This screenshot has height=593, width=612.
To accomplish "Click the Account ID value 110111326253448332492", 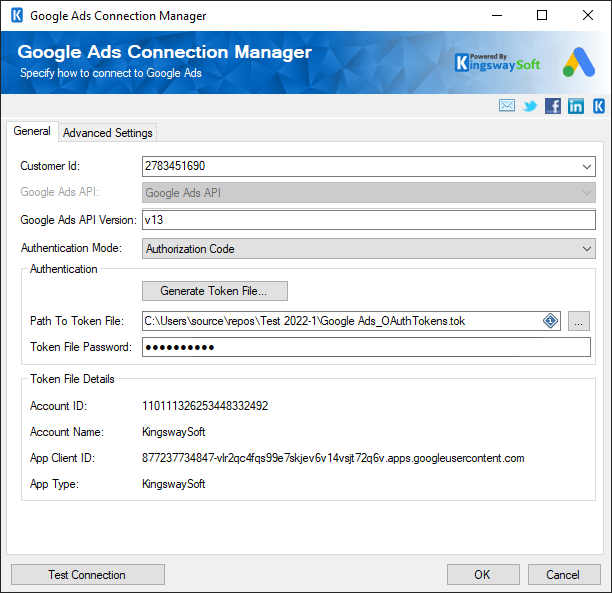I will click(205, 406).
